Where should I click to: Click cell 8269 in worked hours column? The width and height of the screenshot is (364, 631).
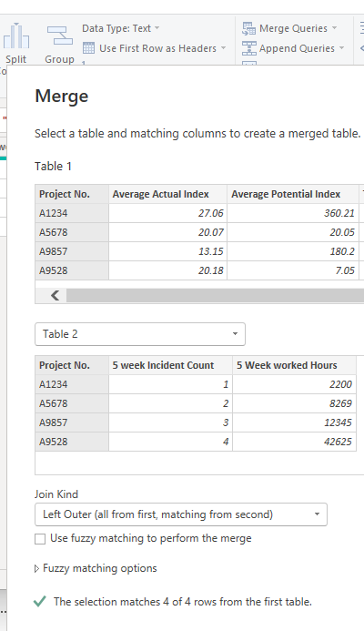tap(295, 403)
